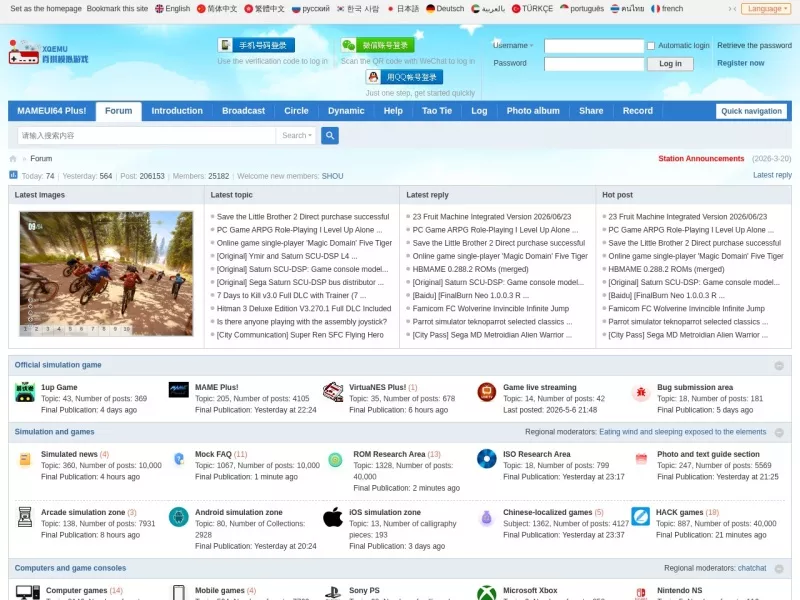The image size is (800, 600).
Task: Click the Game live streaming icon
Action: [487, 392]
